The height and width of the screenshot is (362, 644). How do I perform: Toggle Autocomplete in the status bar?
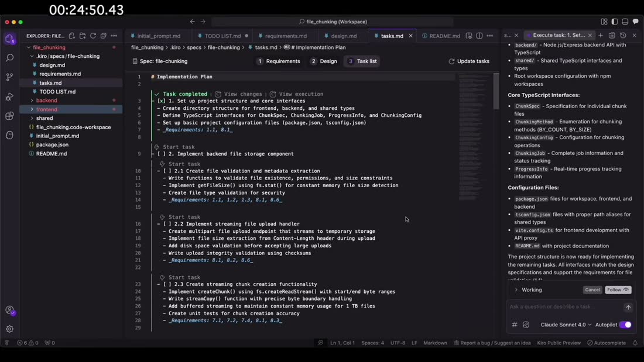coord(606,343)
